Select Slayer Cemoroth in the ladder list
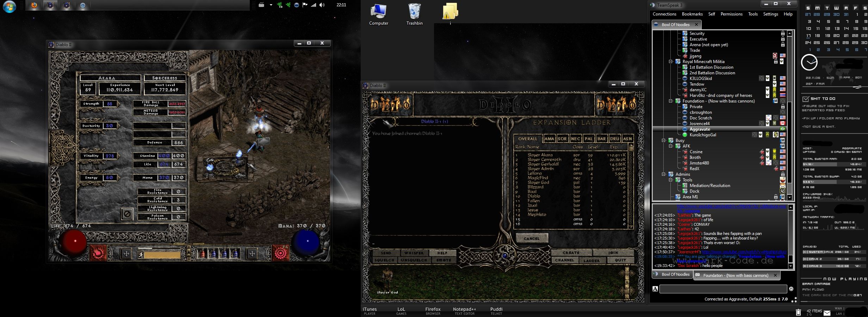This screenshot has width=868, height=317. click(571, 160)
